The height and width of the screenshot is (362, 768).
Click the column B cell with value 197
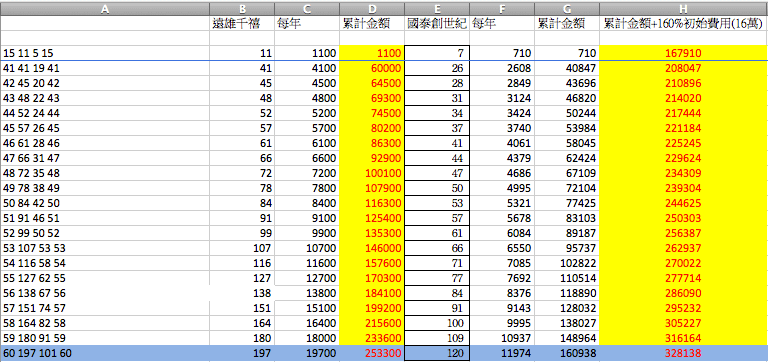coord(242,353)
